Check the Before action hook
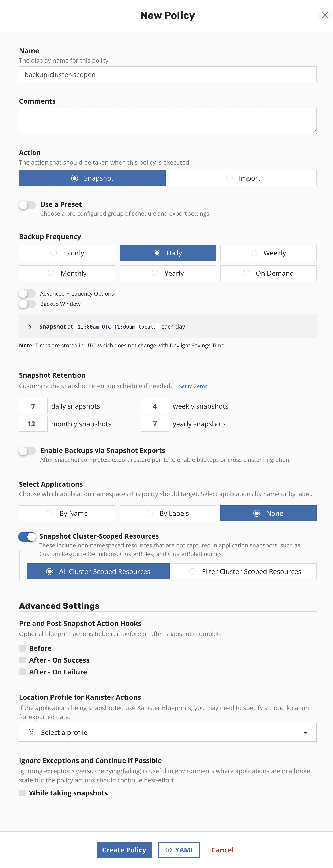 23,648
